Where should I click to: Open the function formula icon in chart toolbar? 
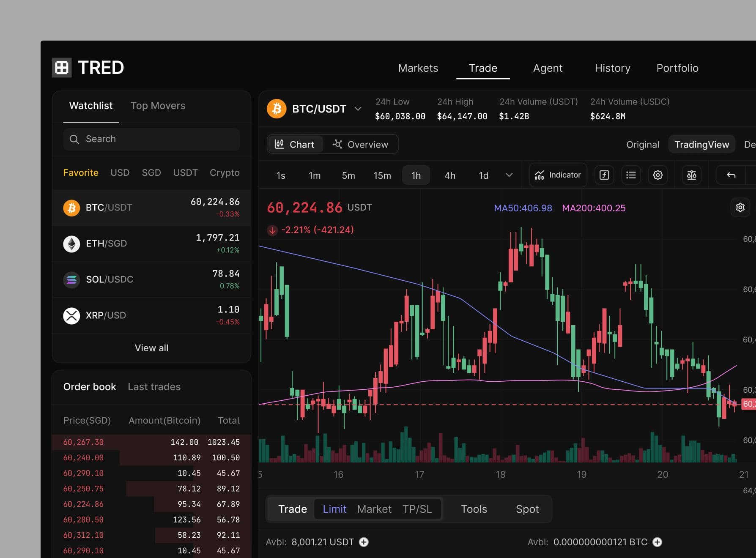pos(604,175)
